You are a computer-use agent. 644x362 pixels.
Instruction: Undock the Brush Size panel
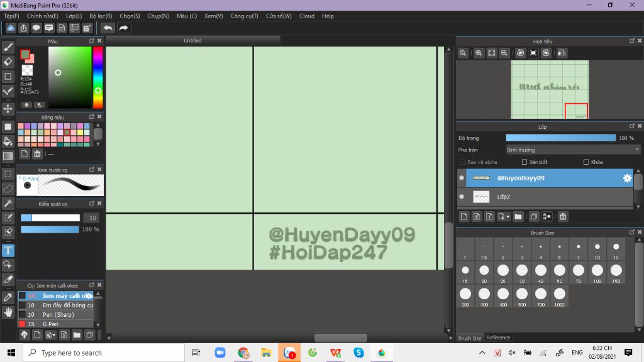point(632,233)
